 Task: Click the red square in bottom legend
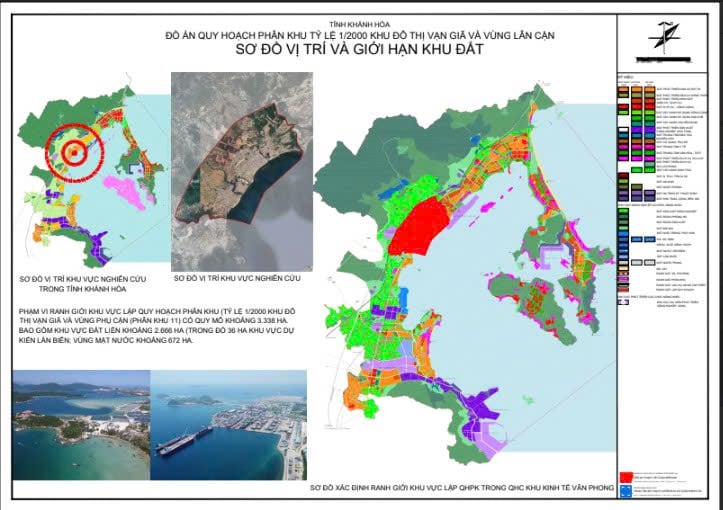[626, 476]
